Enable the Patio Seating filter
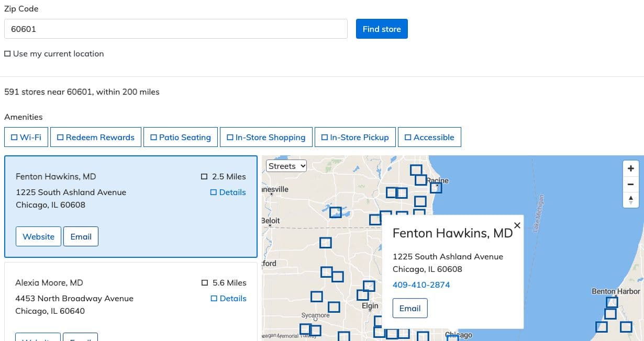Screen dimensions: 644x341 tap(181, 137)
